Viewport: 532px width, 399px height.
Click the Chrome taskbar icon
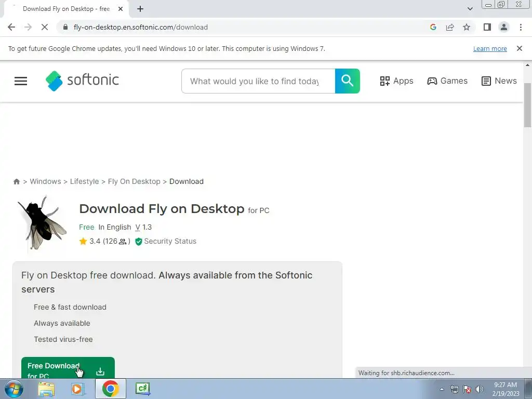pos(110,389)
